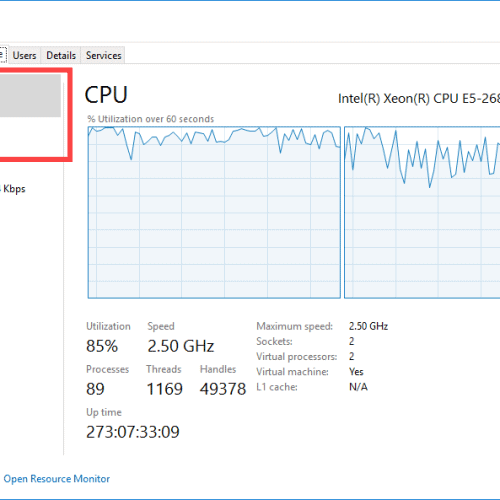The width and height of the screenshot is (500, 500).
Task: Click the left CPU utilization graph
Action: [x=214, y=212]
